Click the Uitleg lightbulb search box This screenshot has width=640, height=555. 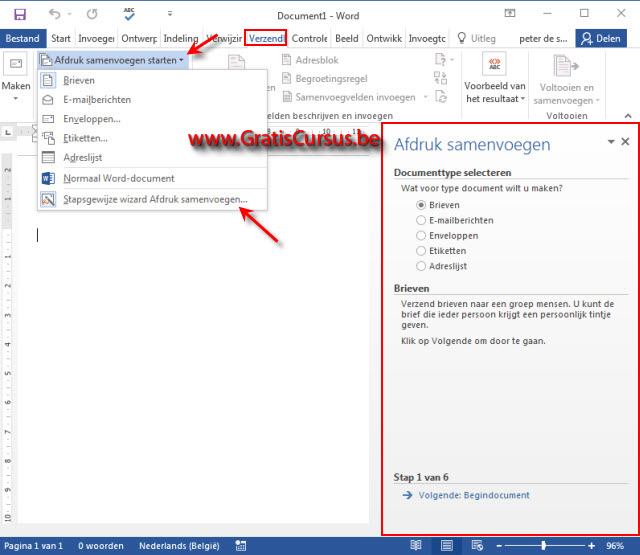click(x=477, y=38)
